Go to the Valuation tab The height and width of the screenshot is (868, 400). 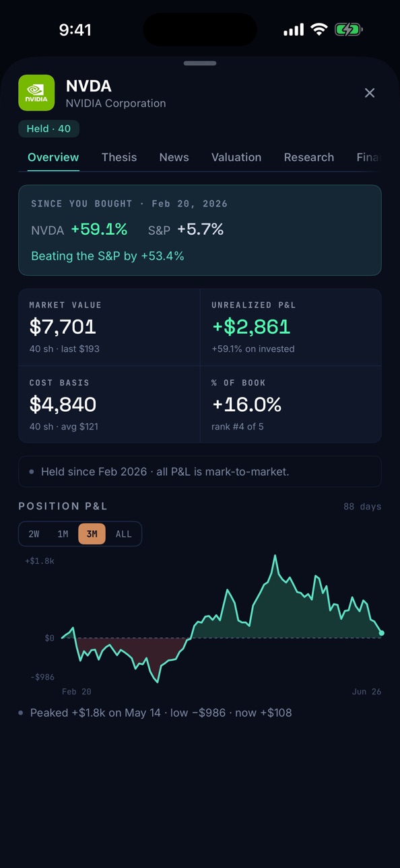[x=236, y=157]
